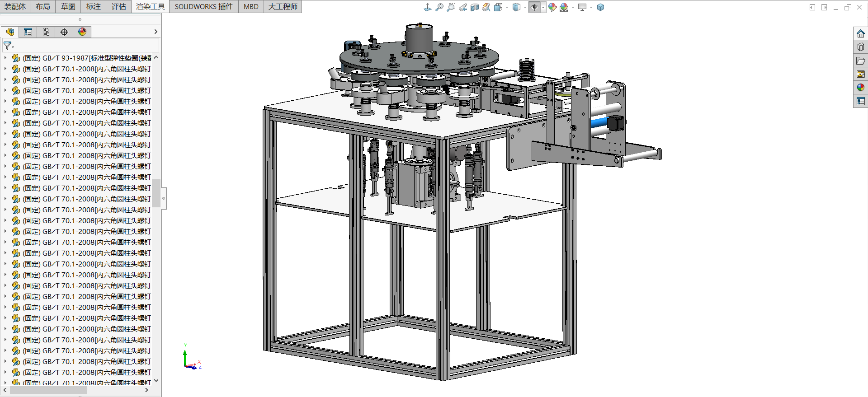Open the 布局 ribbon tab

coord(43,6)
